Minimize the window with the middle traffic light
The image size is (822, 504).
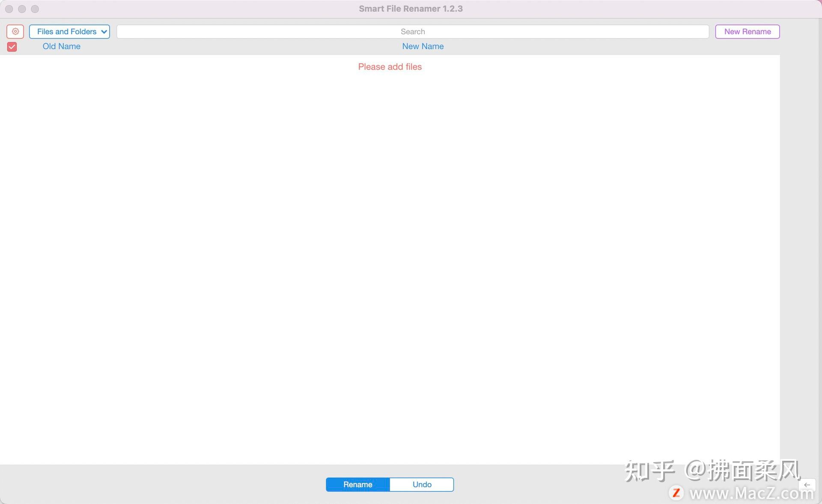[22, 9]
